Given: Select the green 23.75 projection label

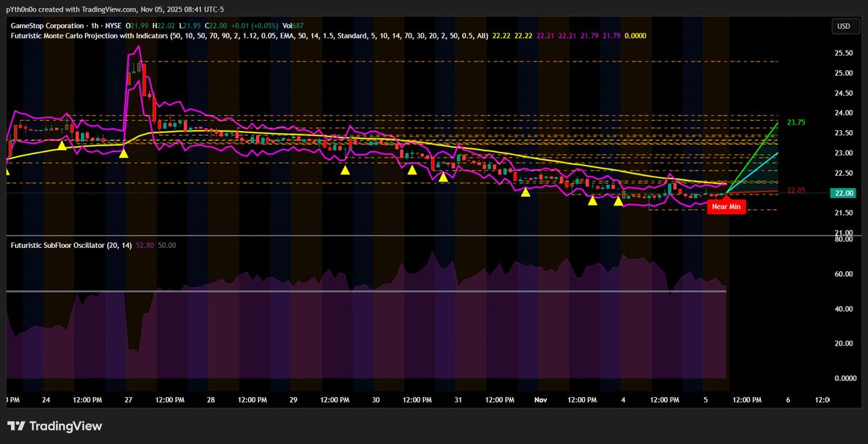Looking at the screenshot, I should tap(796, 122).
